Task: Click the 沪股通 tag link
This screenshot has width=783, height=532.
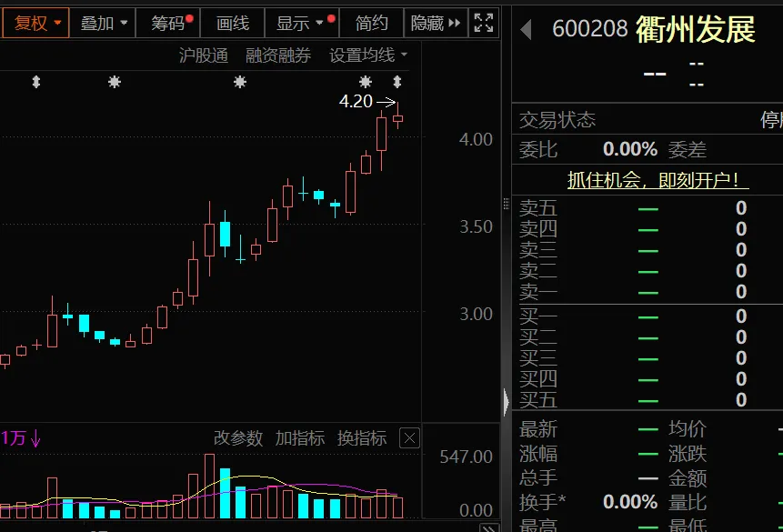Action: click(203, 55)
